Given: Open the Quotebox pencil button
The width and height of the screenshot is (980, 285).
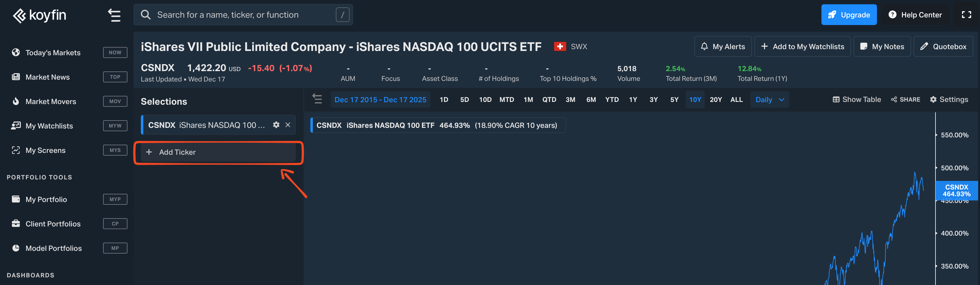Looking at the screenshot, I should point(943,46).
